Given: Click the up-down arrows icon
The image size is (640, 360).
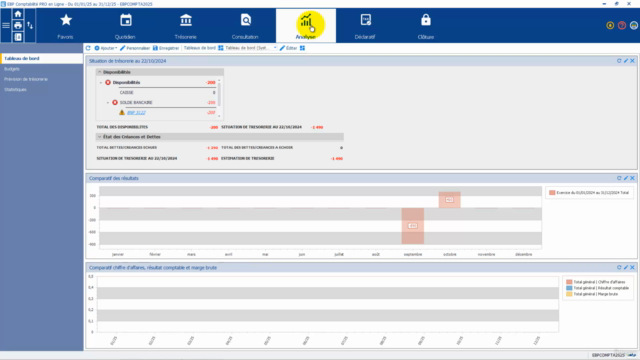Looking at the screenshot, I should point(30,25).
